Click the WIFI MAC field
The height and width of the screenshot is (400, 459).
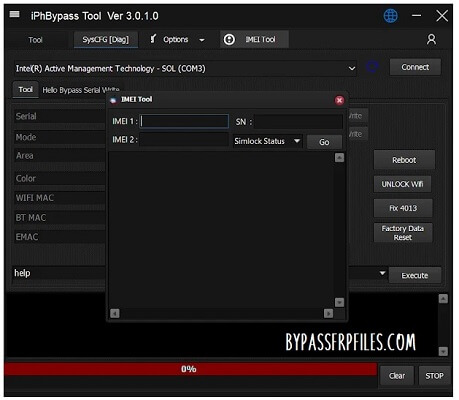[60, 198]
